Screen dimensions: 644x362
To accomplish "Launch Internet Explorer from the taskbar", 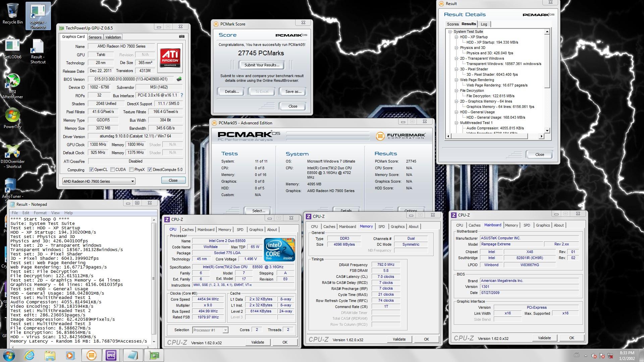I will (x=29, y=355).
